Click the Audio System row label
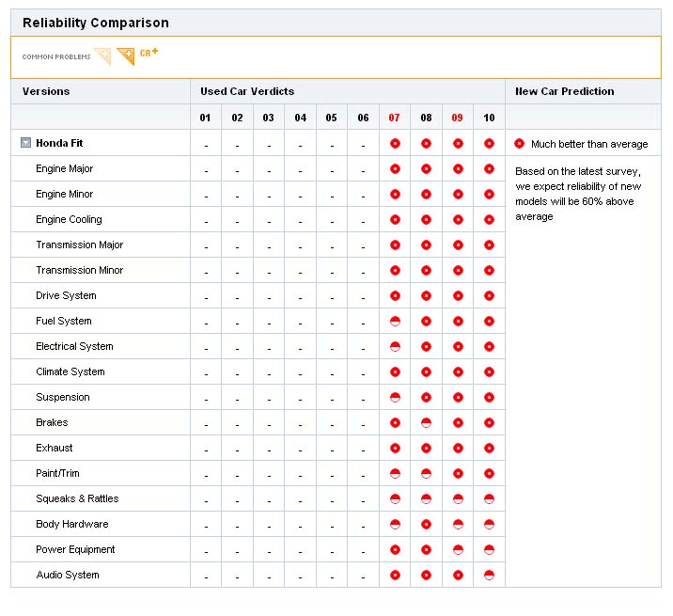This screenshot has height=616, width=673. [x=68, y=575]
